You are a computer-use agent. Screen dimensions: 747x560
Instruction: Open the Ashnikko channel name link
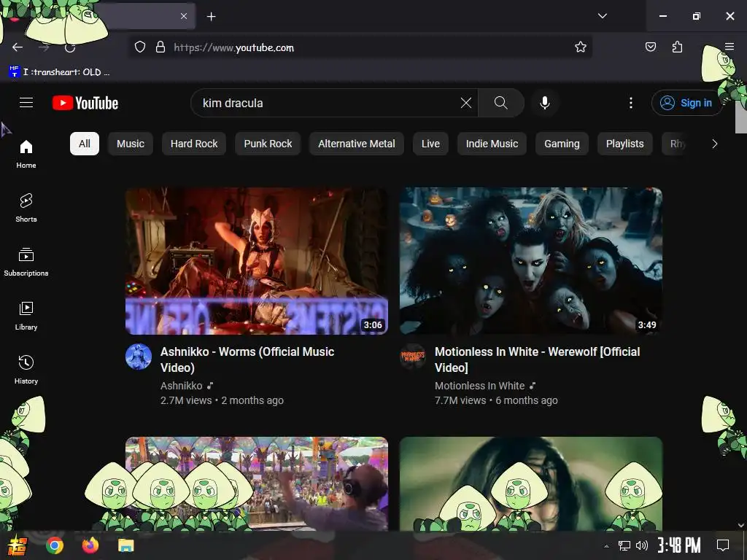coord(182,386)
